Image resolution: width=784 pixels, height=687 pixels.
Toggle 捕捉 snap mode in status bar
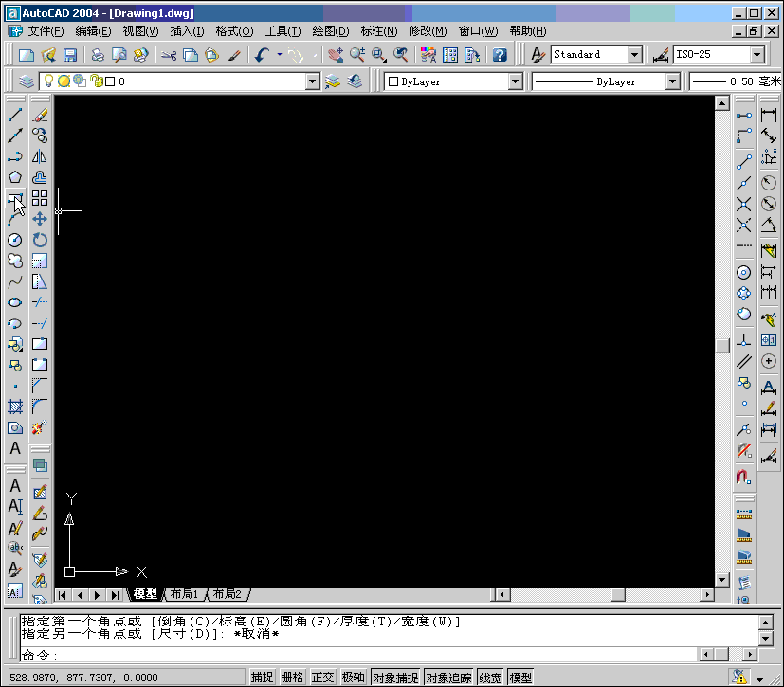click(262, 678)
